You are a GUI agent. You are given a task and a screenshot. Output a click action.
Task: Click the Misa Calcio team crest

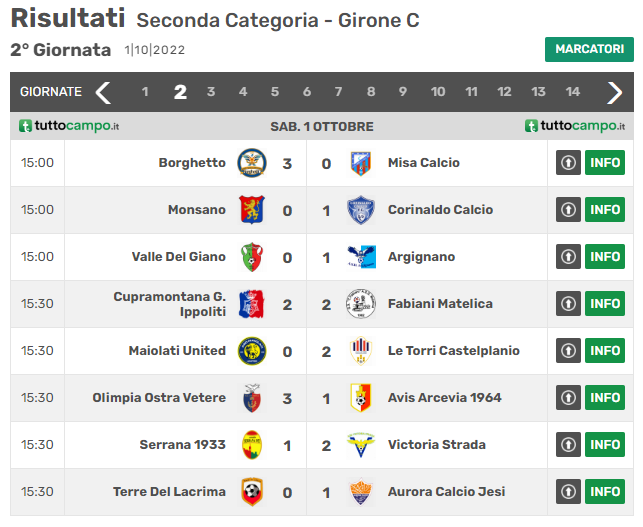coord(361,163)
